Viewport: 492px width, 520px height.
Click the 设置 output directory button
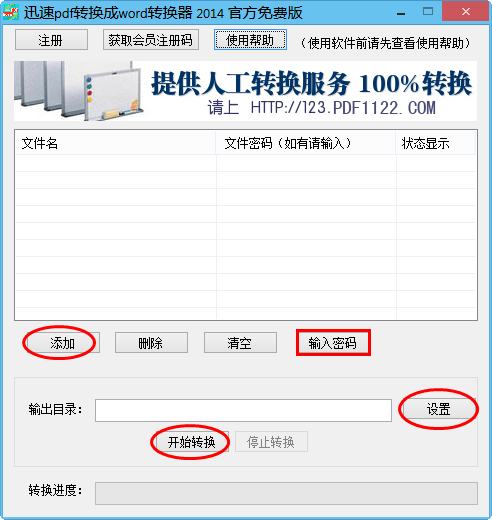click(439, 409)
